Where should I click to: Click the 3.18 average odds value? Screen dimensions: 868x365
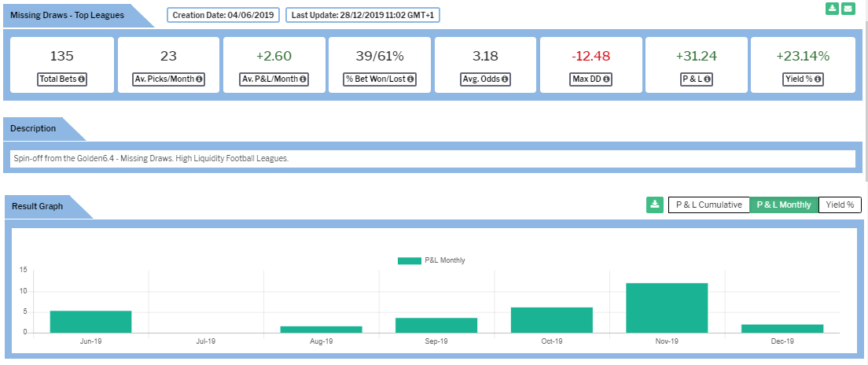485,56
